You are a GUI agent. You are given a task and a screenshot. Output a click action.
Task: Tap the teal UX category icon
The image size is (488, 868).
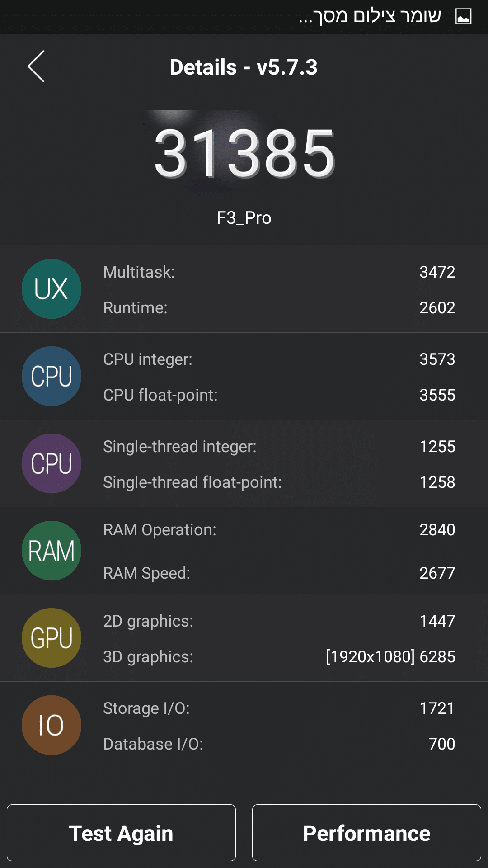(x=52, y=289)
